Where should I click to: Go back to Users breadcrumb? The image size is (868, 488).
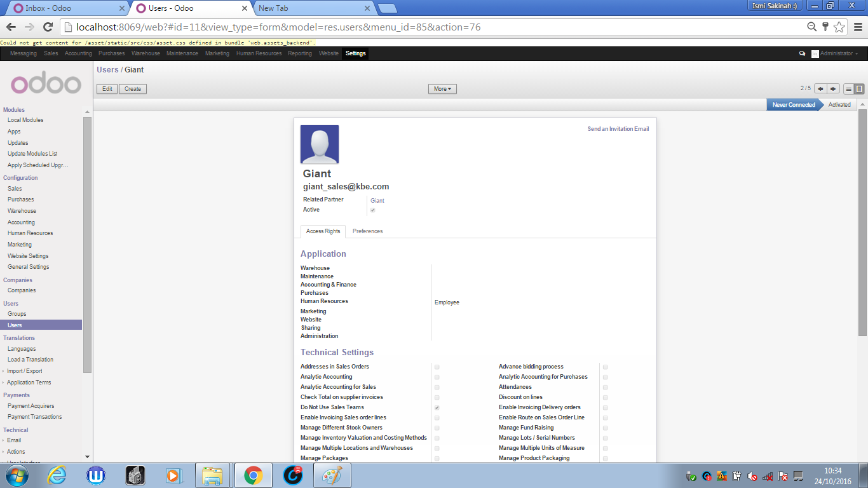point(107,69)
